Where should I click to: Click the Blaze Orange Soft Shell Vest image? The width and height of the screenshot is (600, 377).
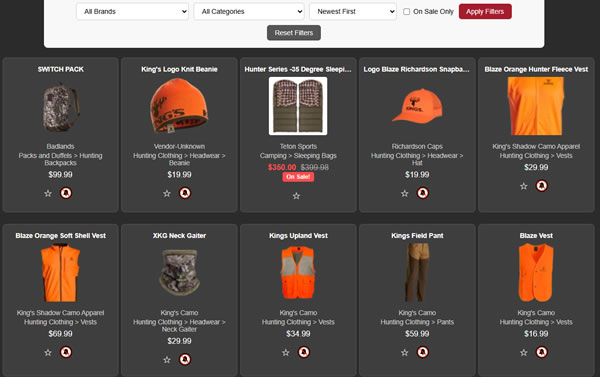tap(60, 273)
